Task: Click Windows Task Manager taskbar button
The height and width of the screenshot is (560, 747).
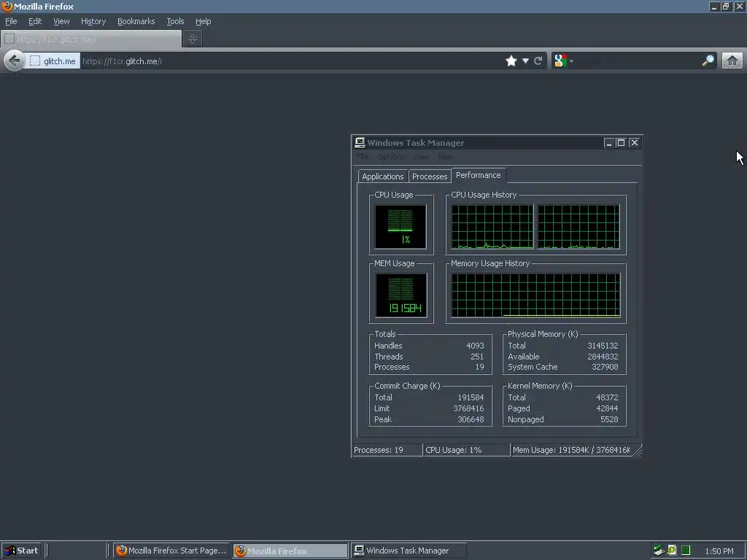Action: (x=408, y=551)
